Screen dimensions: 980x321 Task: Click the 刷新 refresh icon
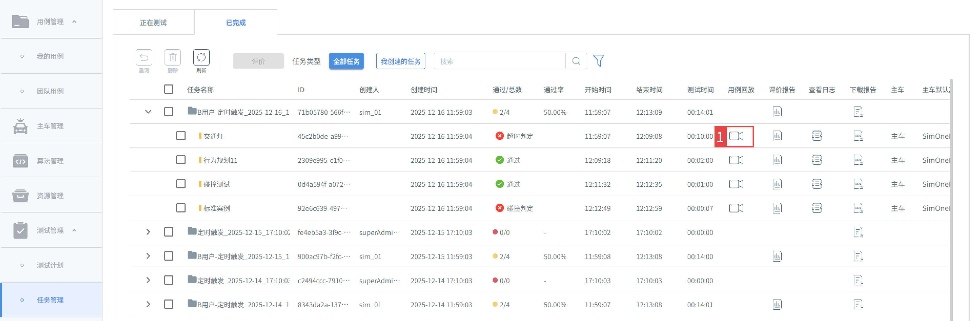pyautogui.click(x=201, y=57)
